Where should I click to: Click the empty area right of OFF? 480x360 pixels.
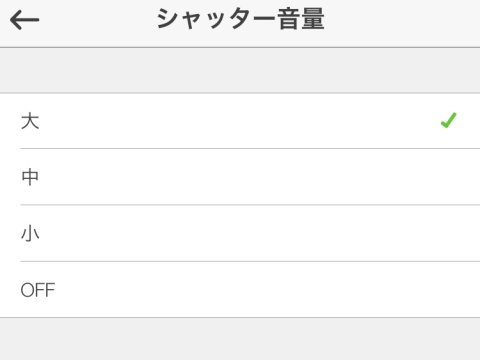(268, 290)
